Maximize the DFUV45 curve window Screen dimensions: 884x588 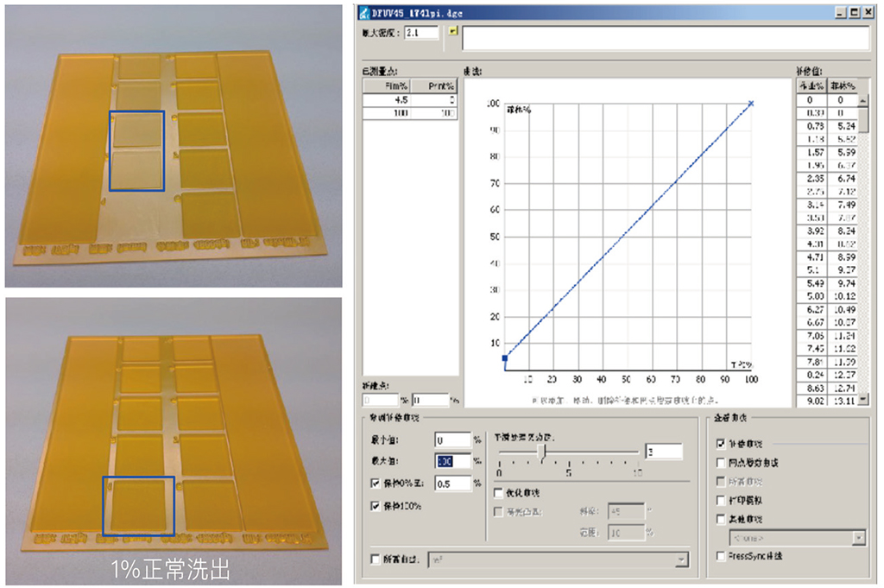click(x=854, y=12)
